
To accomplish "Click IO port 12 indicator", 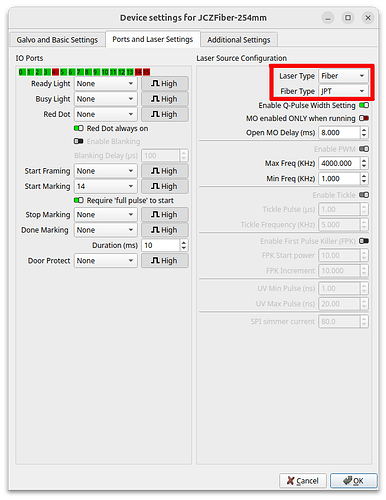I will point(122,72).
